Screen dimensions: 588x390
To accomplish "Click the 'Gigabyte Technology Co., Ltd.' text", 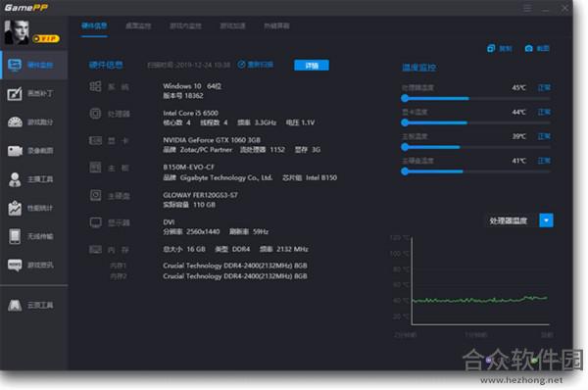I will tap(226, 177).
